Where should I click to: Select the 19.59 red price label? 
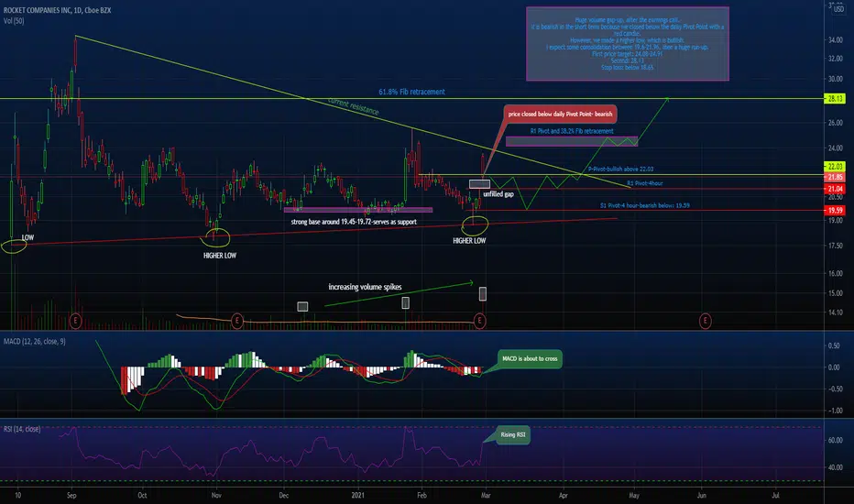point(835,211)
